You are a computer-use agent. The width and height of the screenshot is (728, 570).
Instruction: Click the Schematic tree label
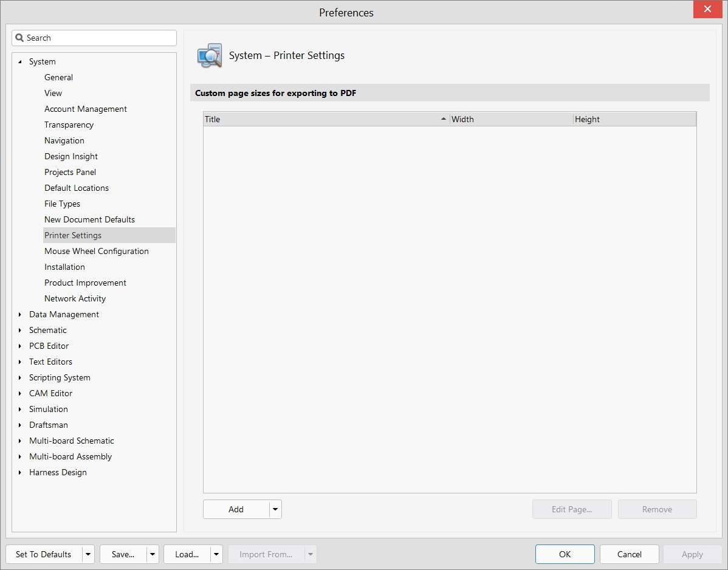48,330
